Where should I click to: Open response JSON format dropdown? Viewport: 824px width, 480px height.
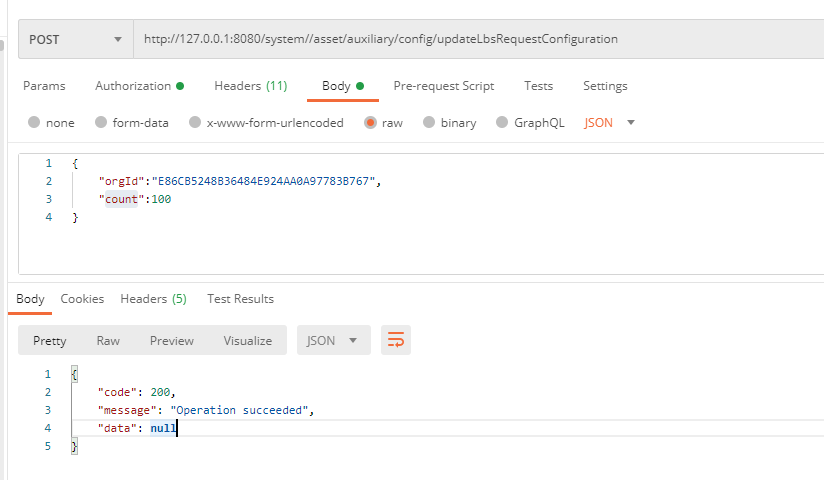pyautogui.click(x=333, y=340)
